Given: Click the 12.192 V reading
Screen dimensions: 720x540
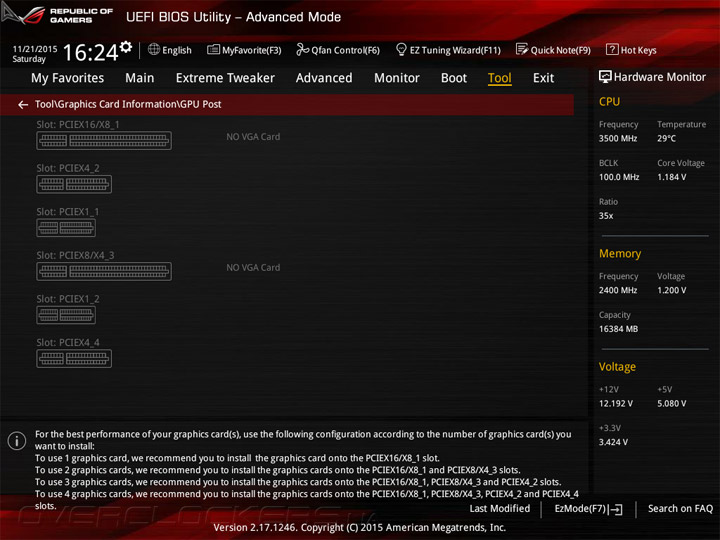Looking at the screenshot, I should (x=616, y=404).
